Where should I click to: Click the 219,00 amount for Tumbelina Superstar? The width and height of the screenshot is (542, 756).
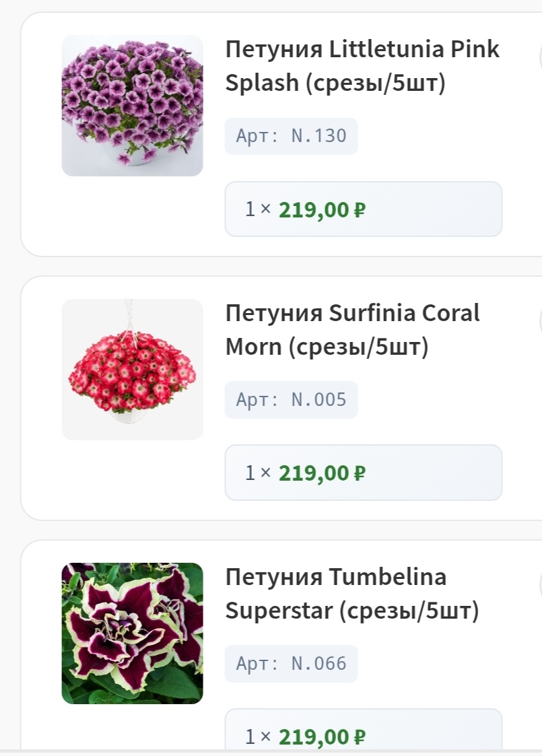(314, 737)
